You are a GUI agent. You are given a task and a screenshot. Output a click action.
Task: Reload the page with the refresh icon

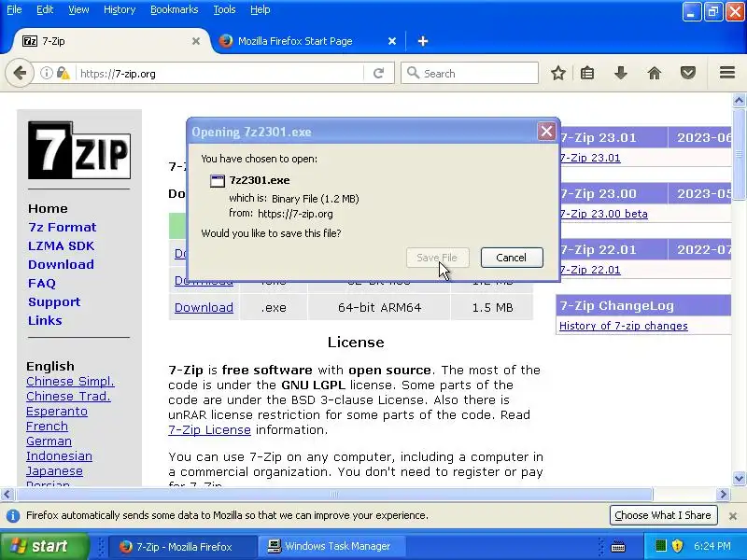pos(379,74)
